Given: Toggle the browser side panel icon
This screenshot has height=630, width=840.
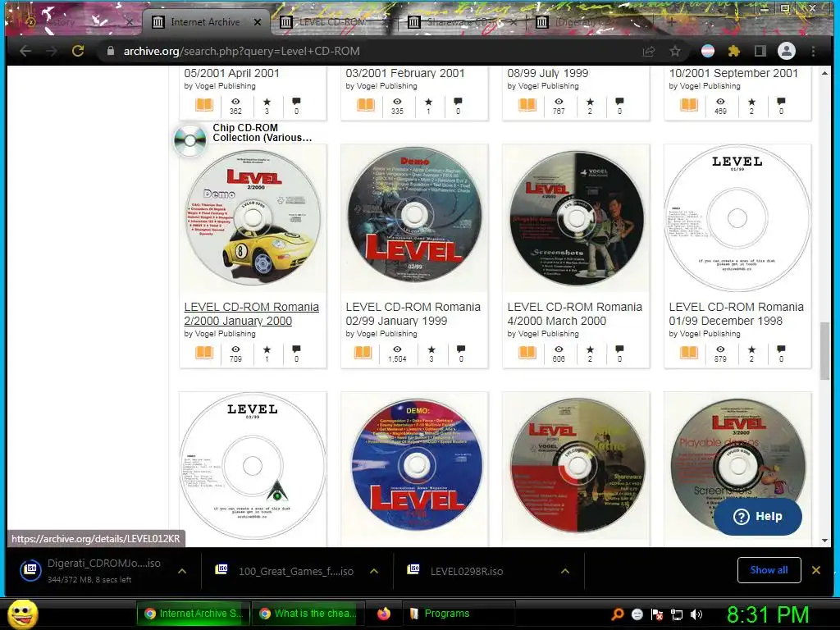Looking at the screenshot, I should pos(760,51).
